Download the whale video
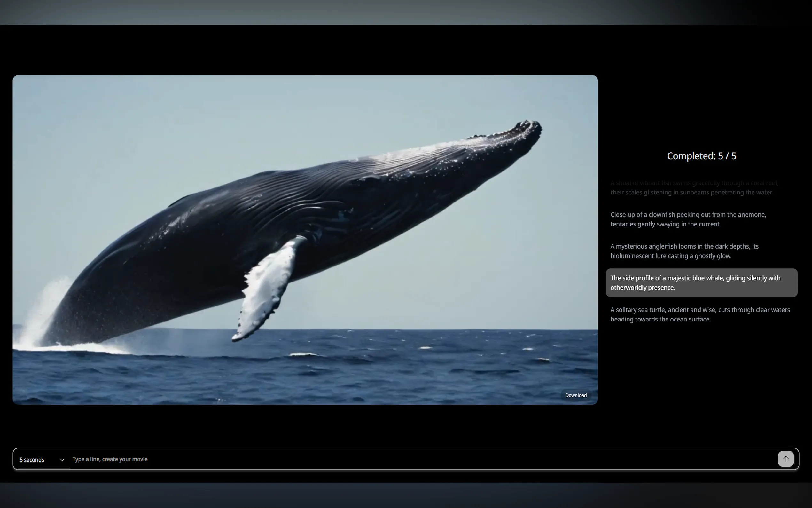 (x=576, y=395)
